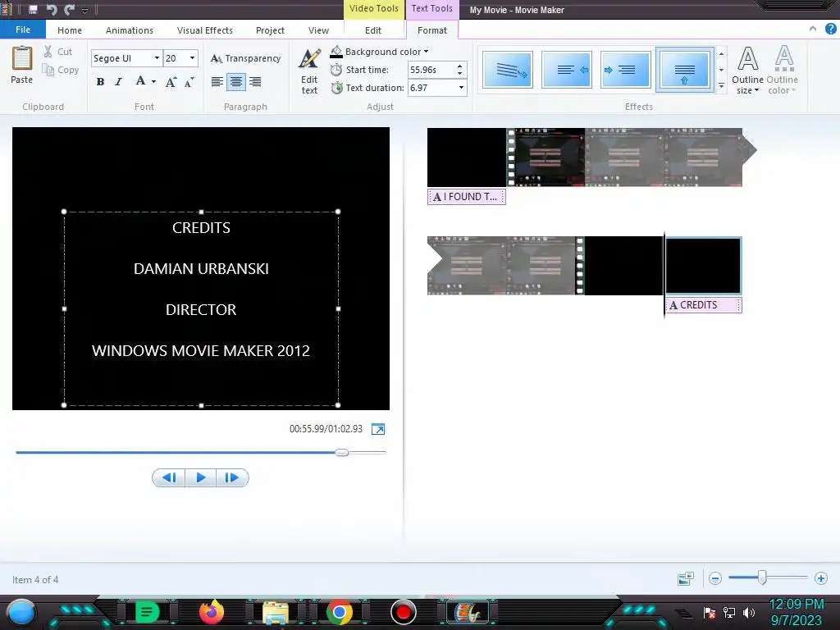Select the scroll-up text effect
The height and width of the screenshot is (630, 840).
pos(684,70)
